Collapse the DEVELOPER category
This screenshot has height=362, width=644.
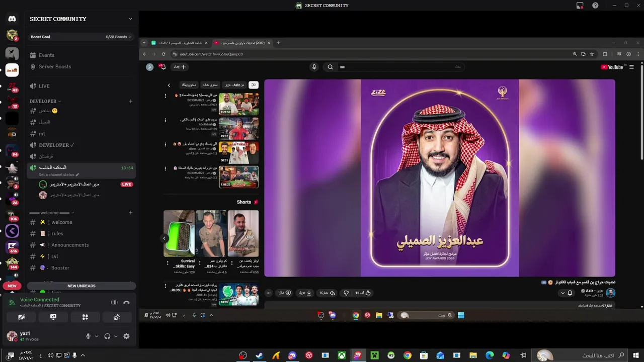click(x=45, y=102)
